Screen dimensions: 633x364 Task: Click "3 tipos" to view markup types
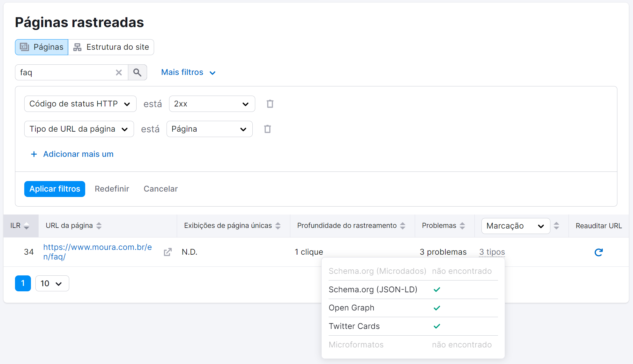[x=492, y=252]
